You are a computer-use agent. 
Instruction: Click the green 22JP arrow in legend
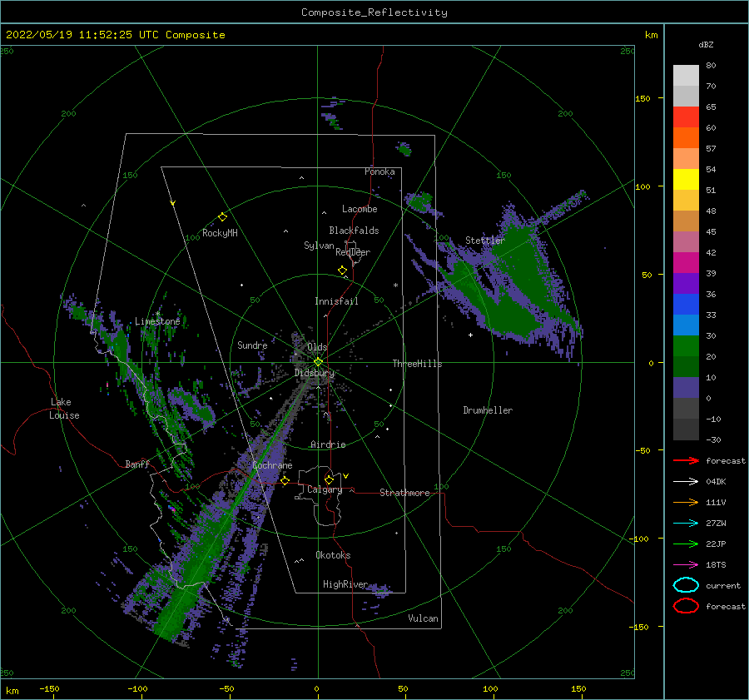(686, 544)
